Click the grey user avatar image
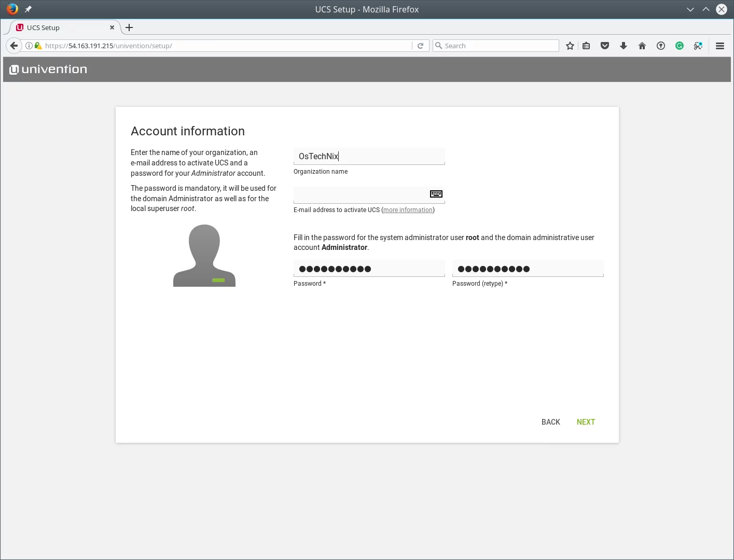 coord(204,255)
